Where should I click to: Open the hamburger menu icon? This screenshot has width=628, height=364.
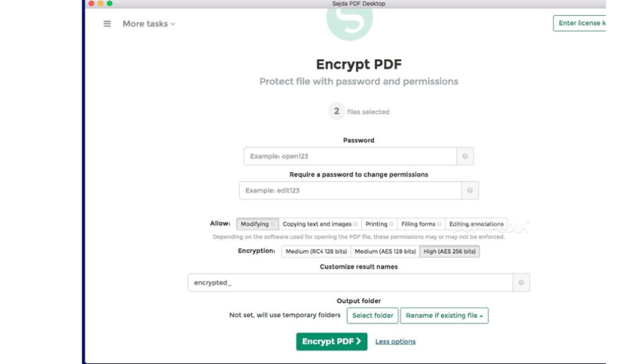point(107,24)
